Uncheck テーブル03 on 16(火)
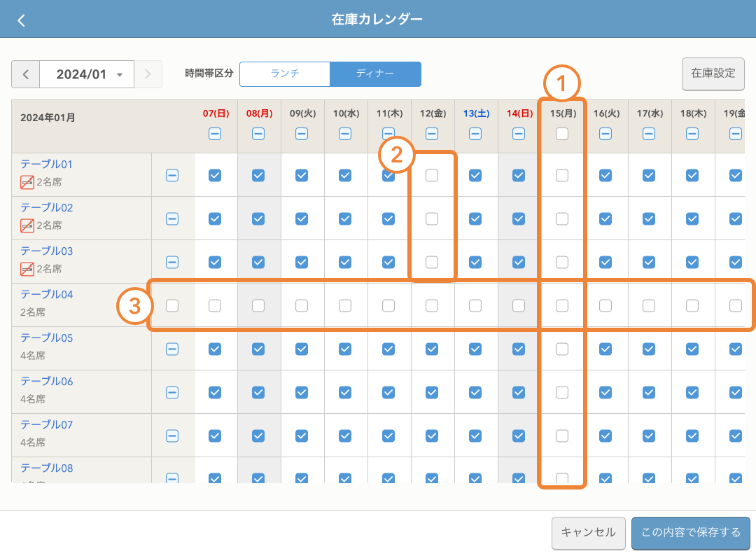Image resolution: width=756 pixels, height=556 pixels. [x=605, y=263]
